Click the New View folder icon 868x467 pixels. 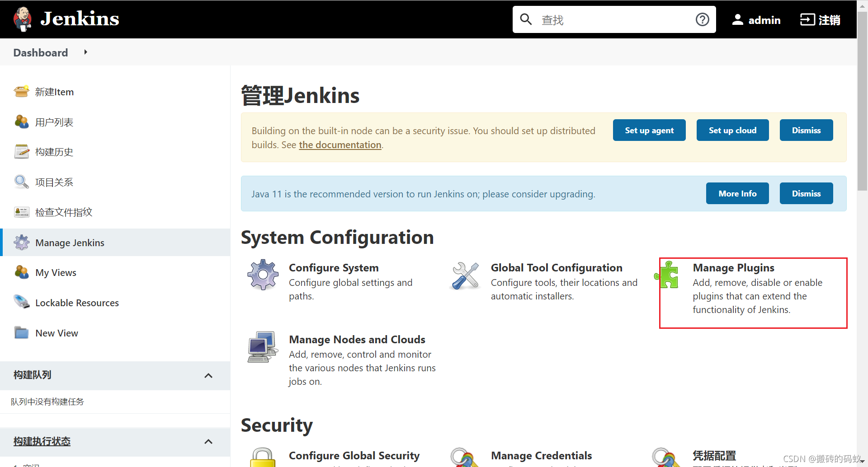click(21, 333)
